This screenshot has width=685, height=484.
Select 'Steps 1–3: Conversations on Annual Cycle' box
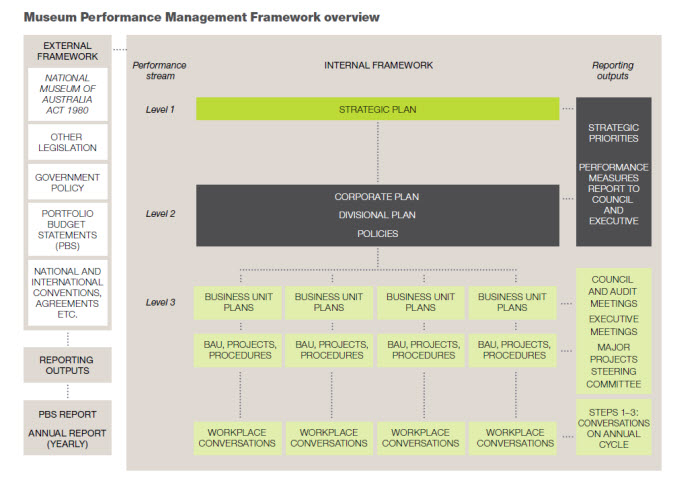click(x=613, y=428)
